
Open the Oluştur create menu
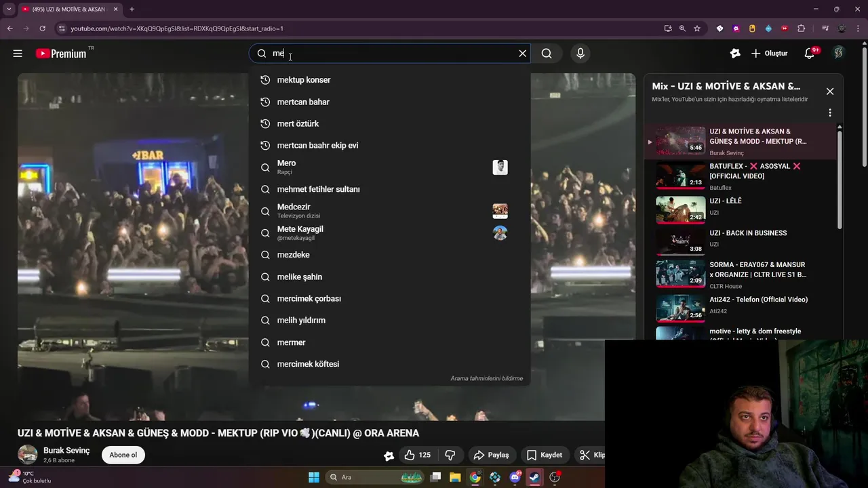770,54
